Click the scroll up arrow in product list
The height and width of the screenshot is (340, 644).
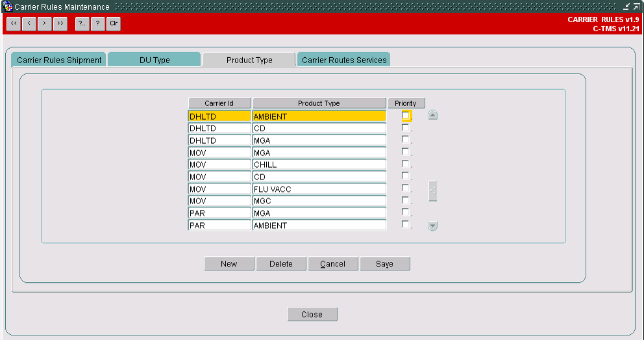point(432,115)
